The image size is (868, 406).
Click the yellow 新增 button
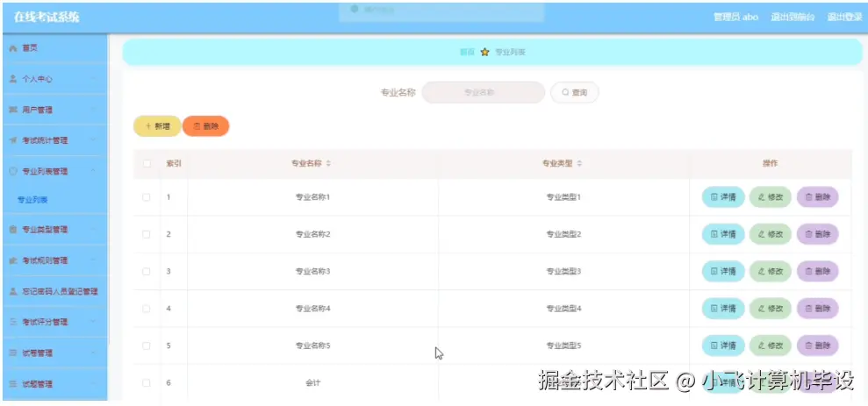[x=157, y=126]
